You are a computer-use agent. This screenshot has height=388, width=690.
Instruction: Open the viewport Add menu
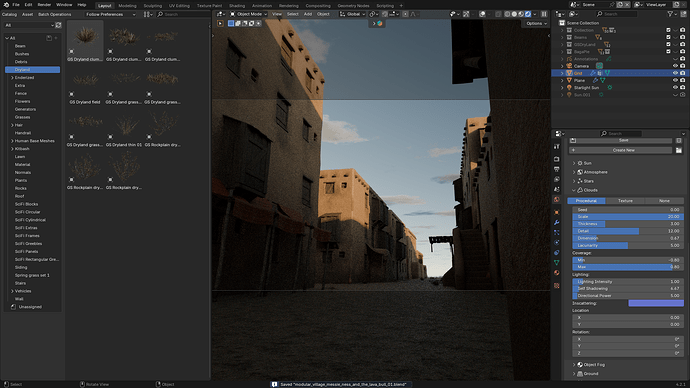click(x=308, y=14)
